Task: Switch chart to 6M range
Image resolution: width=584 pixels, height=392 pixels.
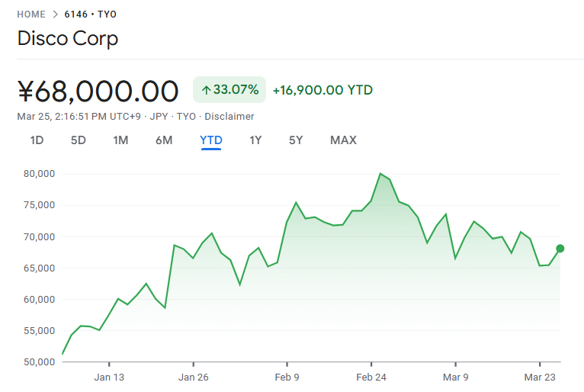Action: tap(164, 140)
